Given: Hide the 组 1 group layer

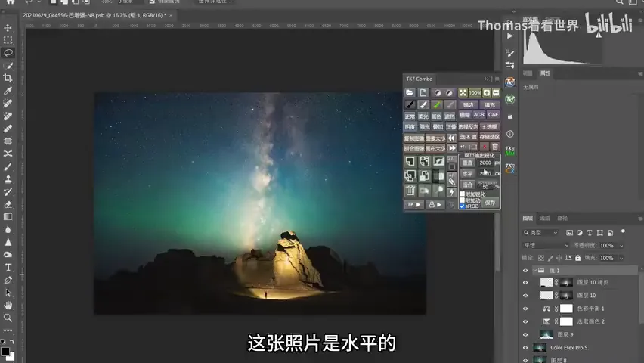Looking at the screenshot, I should pos(525,271).
